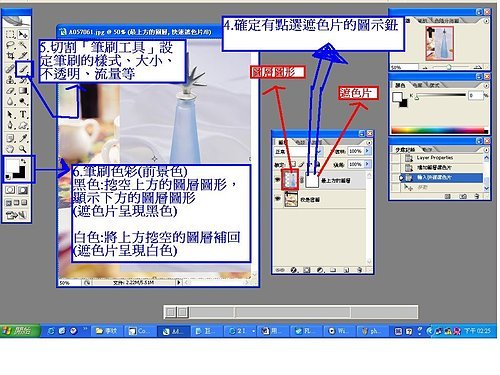
Task: Click Add Layer Style button in Layers panel
Action: (294, 270)
